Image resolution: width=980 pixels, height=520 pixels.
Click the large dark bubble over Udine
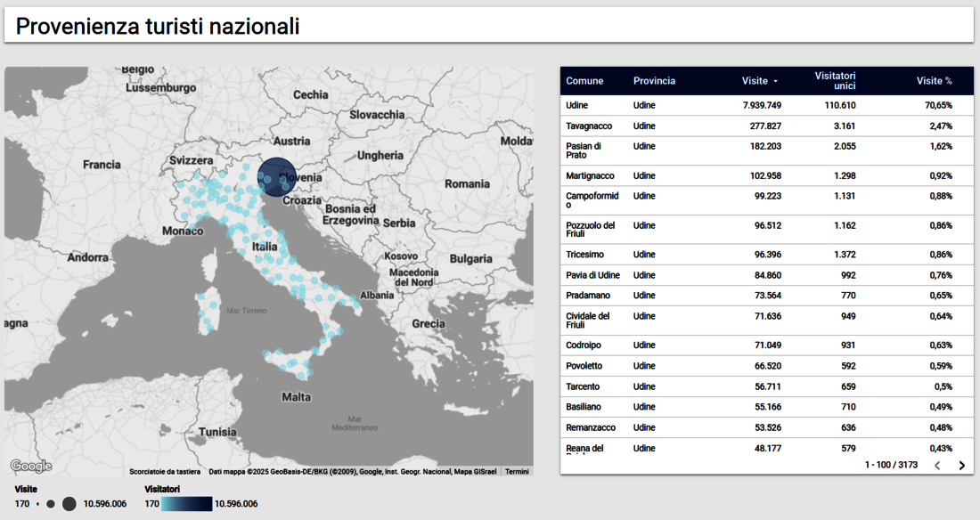[x=276, y=176]
